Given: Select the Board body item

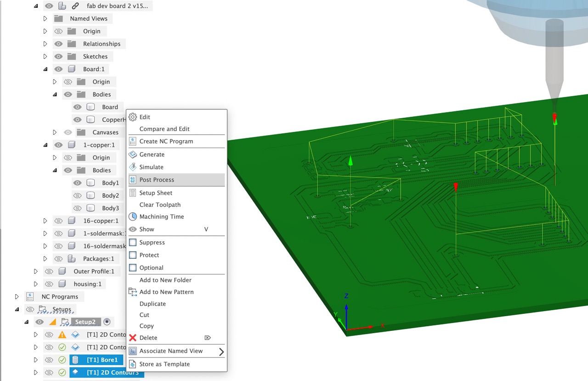Looking at the screenshot, I should point(110,107).
